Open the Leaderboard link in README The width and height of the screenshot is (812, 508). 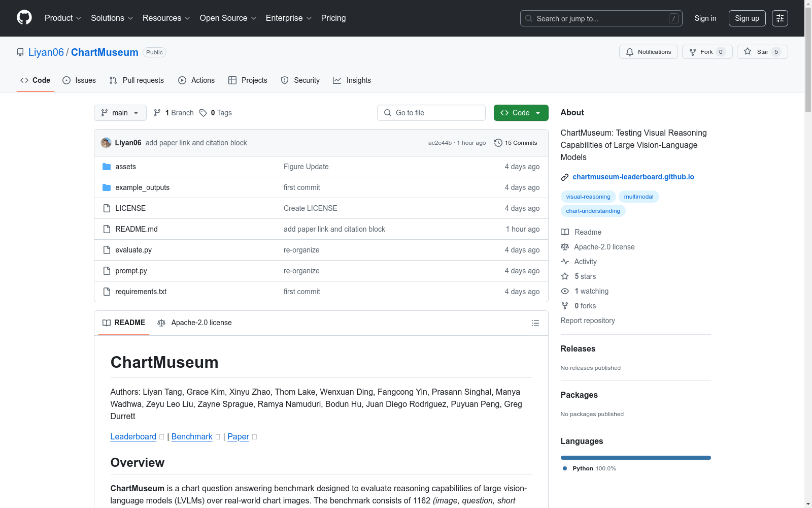click(133, 436)
